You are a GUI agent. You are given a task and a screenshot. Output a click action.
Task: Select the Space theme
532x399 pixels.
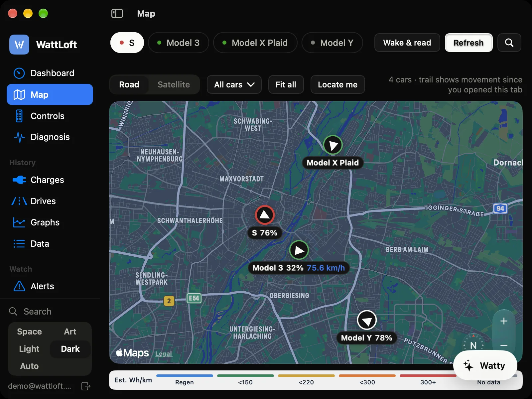point(29,332)
